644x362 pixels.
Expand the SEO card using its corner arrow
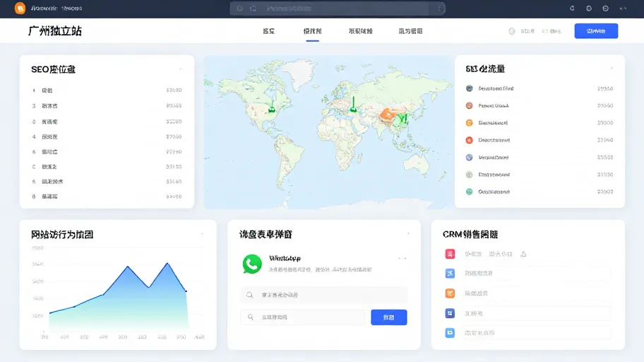[x=180, y=69]
